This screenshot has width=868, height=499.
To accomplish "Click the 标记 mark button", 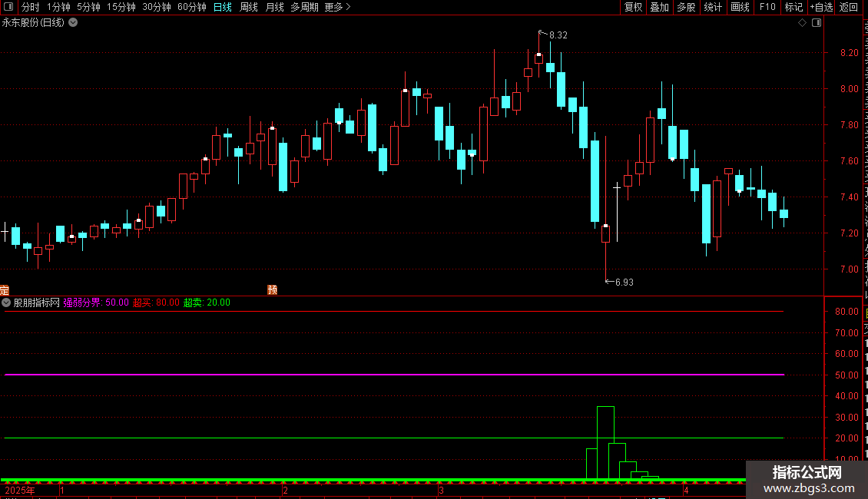I will pos(793,7).
